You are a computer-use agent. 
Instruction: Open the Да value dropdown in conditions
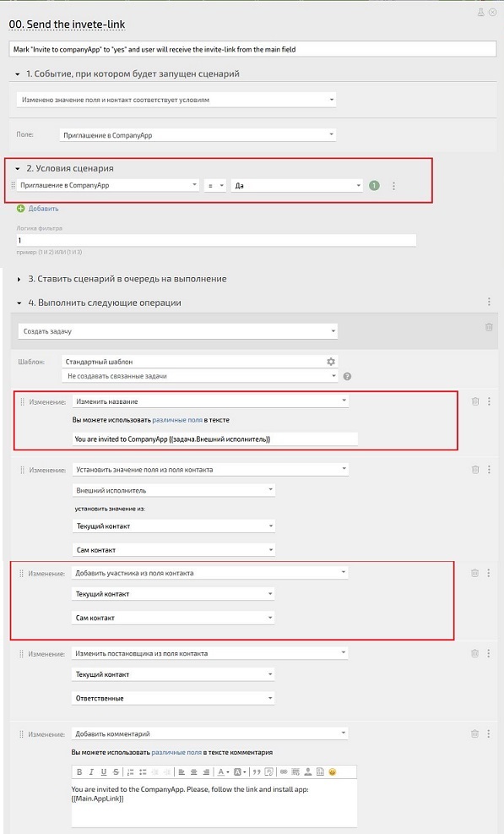point(297,186)
